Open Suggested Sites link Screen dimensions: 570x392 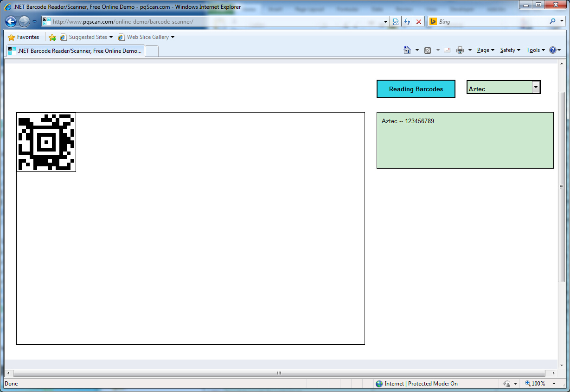(86, 37)
